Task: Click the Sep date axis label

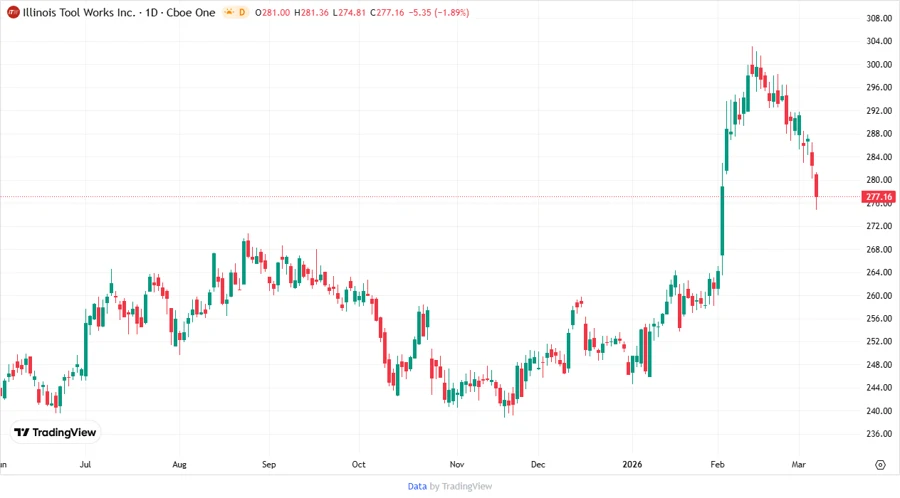Action: pyautogui.click(x=269, y=464)
